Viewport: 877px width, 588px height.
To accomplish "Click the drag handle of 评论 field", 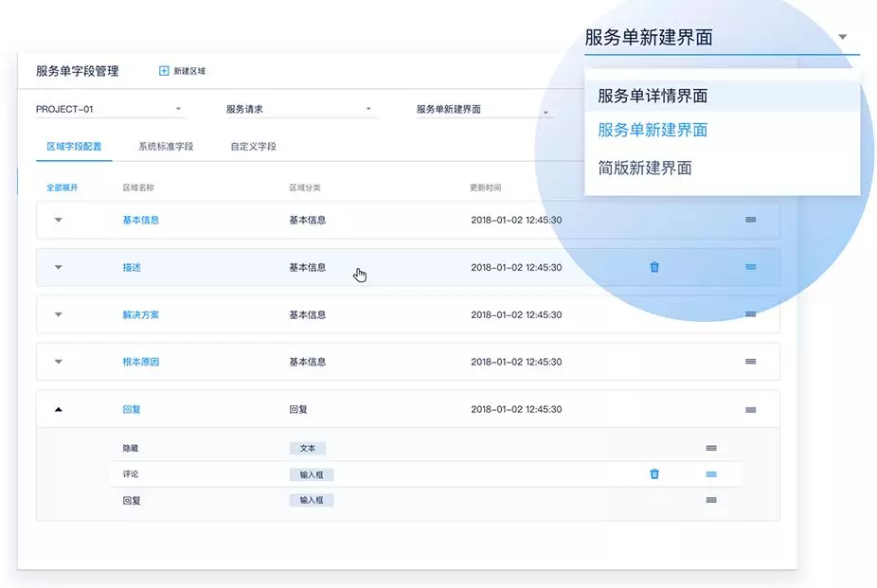I will [711, 474].
